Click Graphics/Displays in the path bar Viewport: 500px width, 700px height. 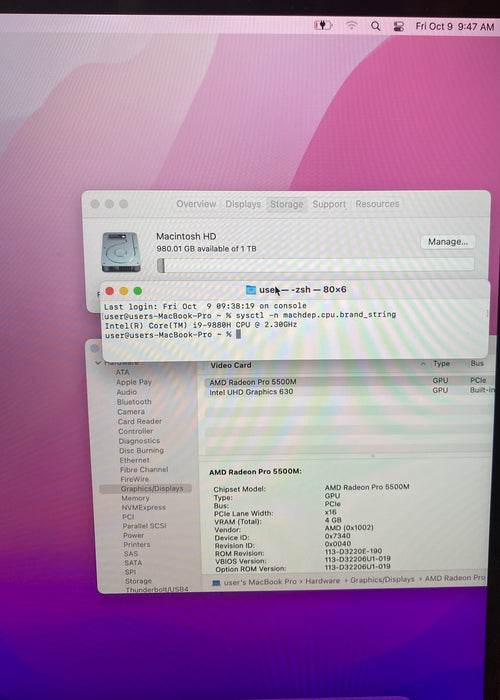[382, 580]
